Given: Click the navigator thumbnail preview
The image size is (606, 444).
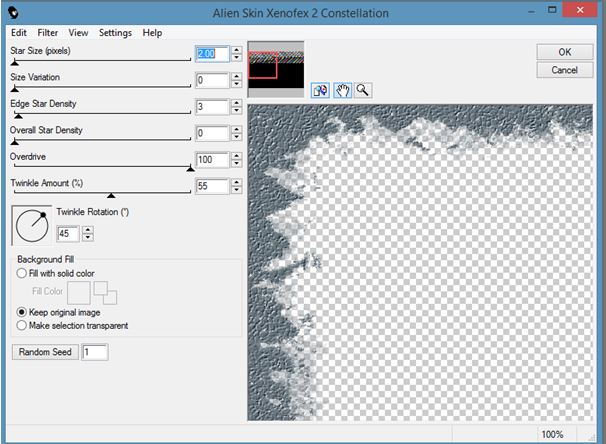Looking at the screenshot, I should click(276, 70).
